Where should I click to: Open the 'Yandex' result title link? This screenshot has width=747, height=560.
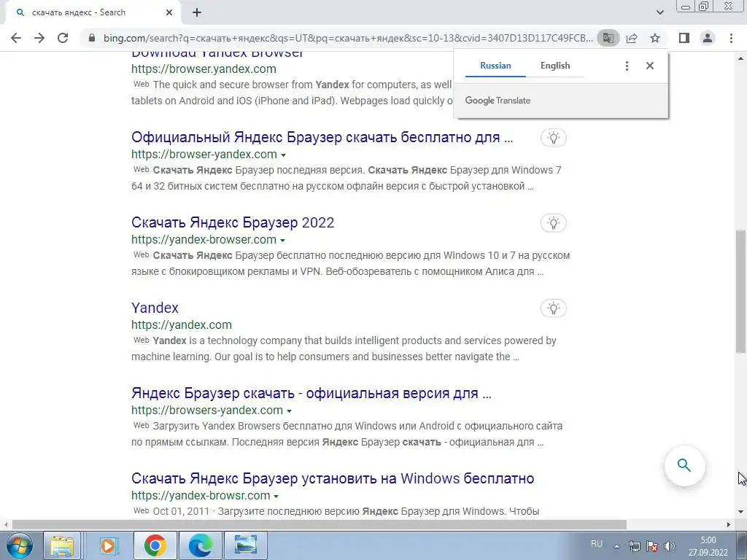155,308
